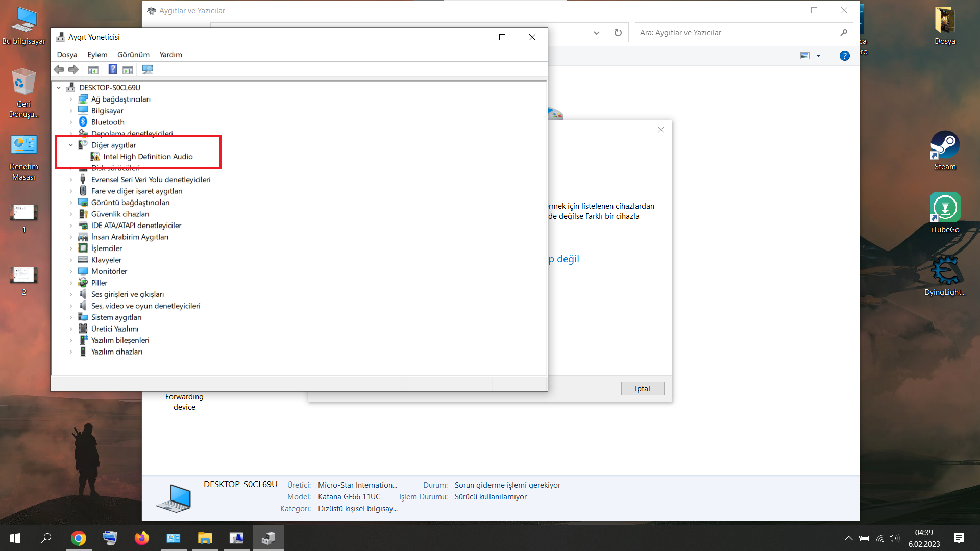This screenshot has height=551, width=980.
Task: Open Steam desktop shortcut
Action: click(x=945, y=151)
